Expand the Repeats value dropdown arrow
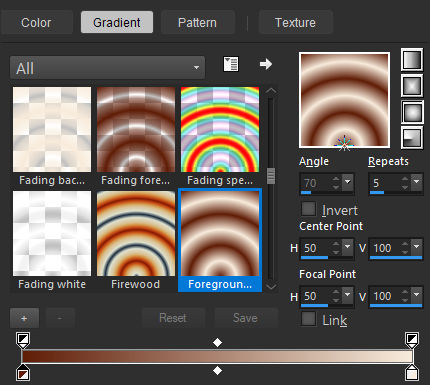 (416, 182)
